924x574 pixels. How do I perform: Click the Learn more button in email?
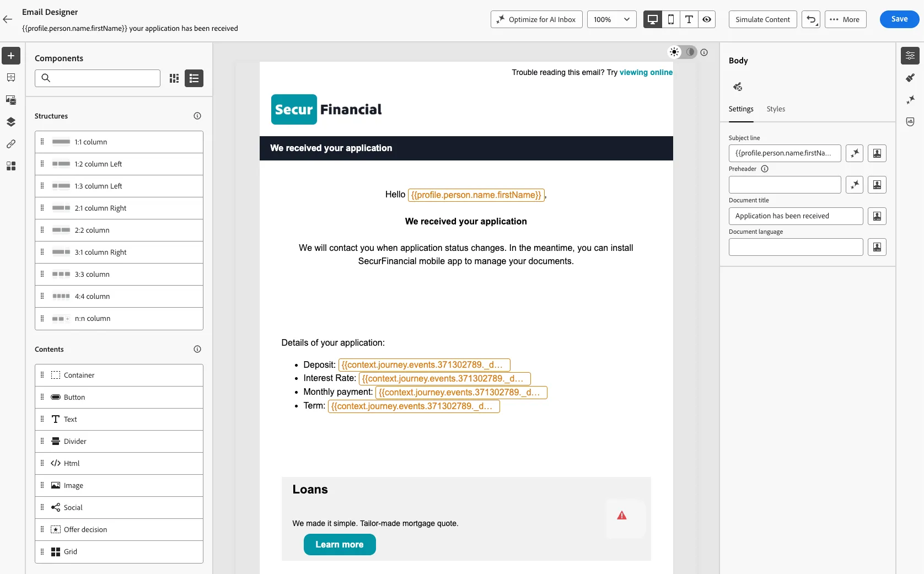[x=340, y=545]
